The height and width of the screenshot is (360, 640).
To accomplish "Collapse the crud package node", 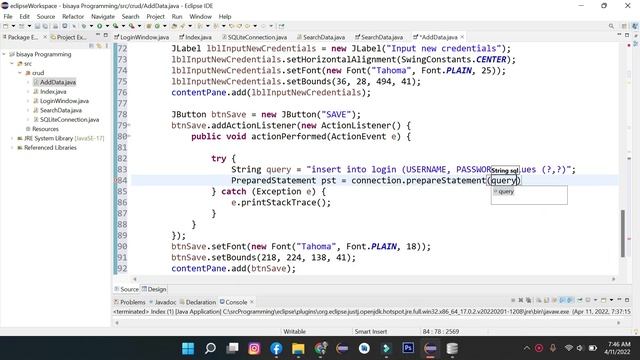I will pos(20,73).
